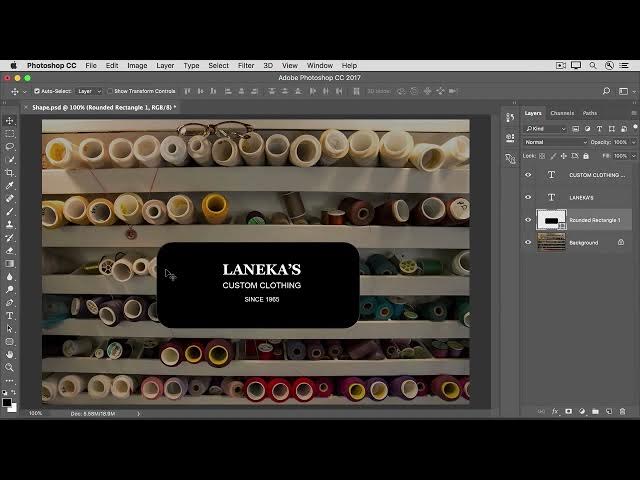640x480 pixels.
Task: Activate the Eyedropper tool
Action: (10, 186)
